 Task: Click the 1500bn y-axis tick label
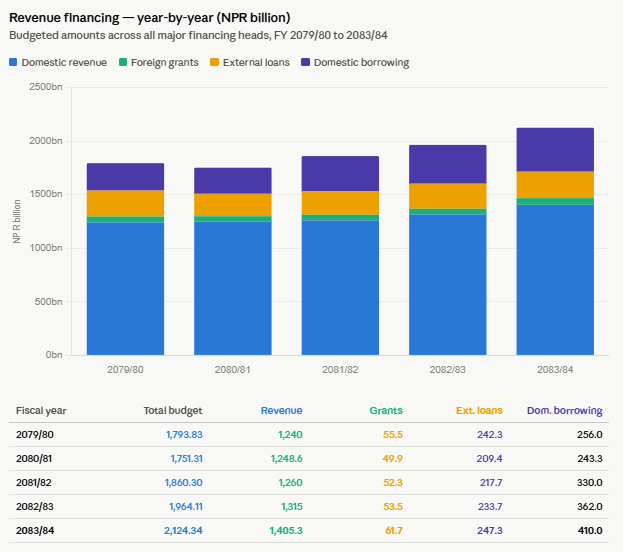46,194
